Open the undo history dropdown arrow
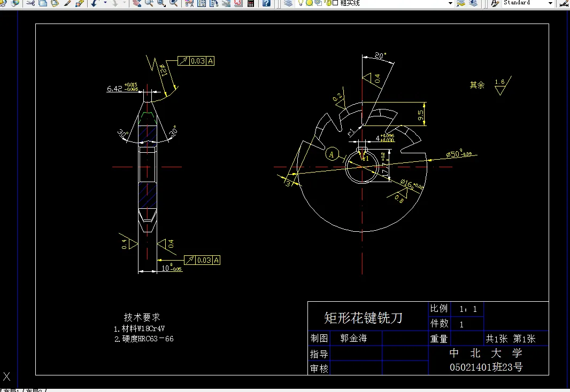This screenshot has height=392, width=570. (x=105, y=3)
